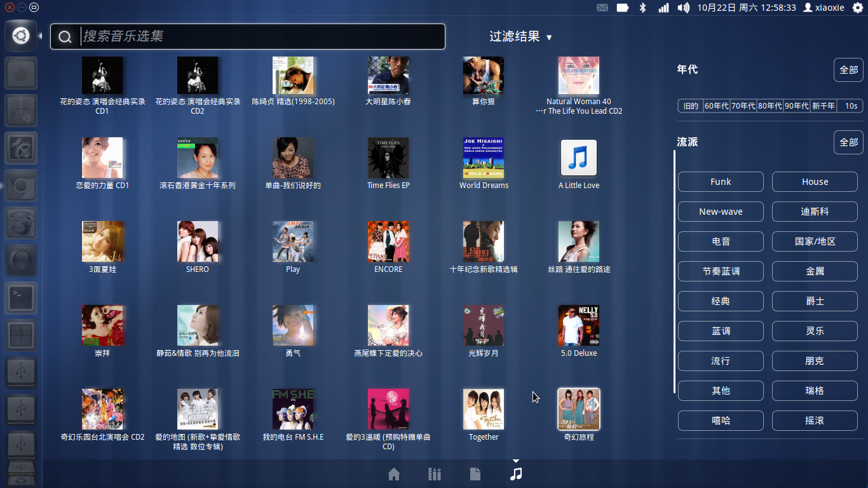Toggle the 金属 genre button

coord(815,271)
